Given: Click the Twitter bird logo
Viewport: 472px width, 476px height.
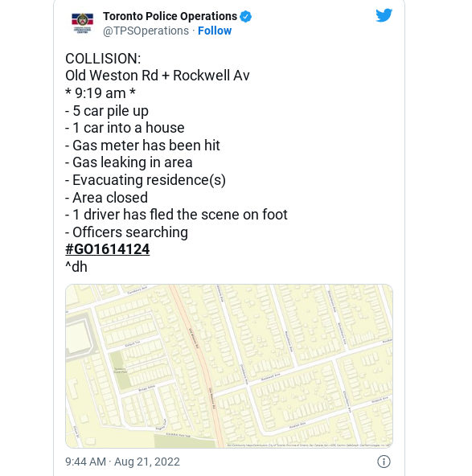Looking at the screenshot, I should tap(384, 15).
